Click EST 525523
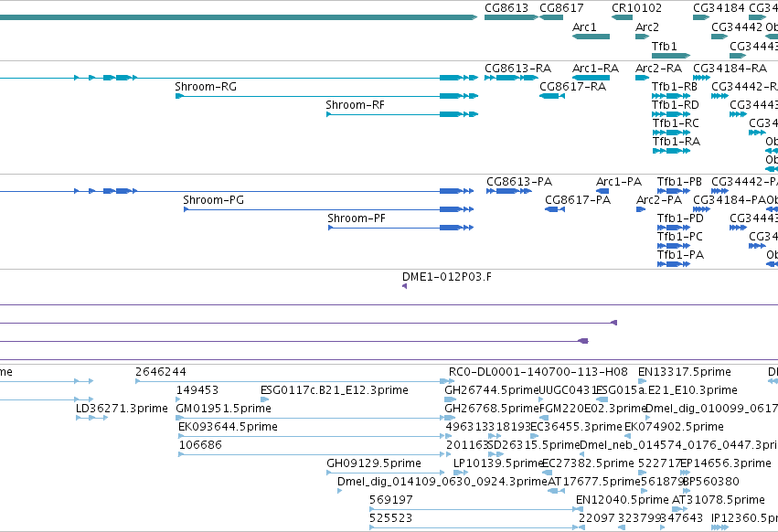The height and width of the screenshot is (532, 778). pos(476,527)
